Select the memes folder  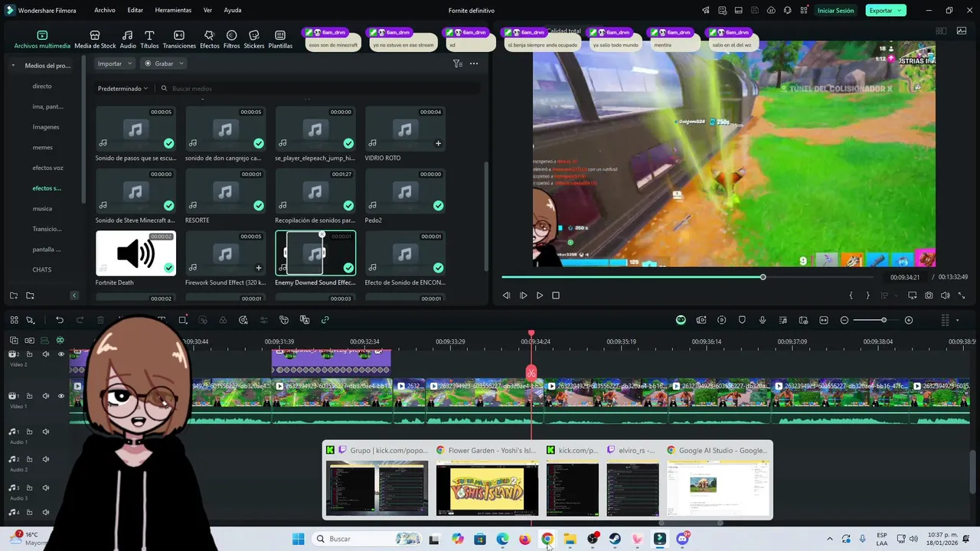pos(43,148)
